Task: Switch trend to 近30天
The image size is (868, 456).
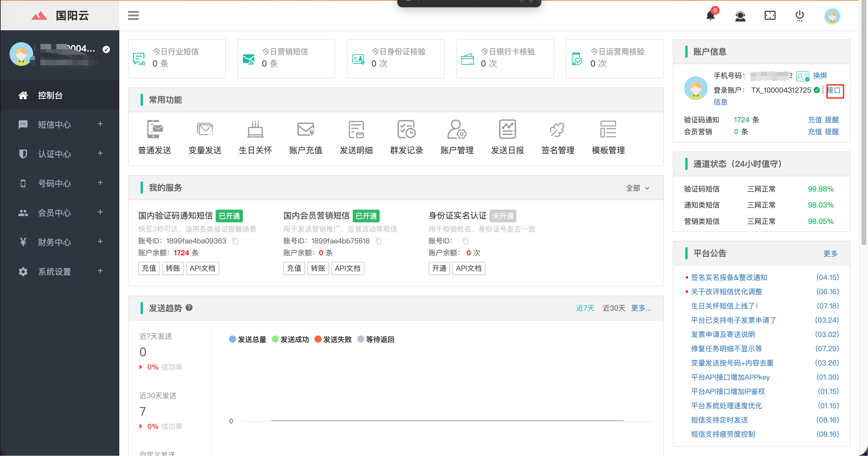Action: [x=613, y=308]
